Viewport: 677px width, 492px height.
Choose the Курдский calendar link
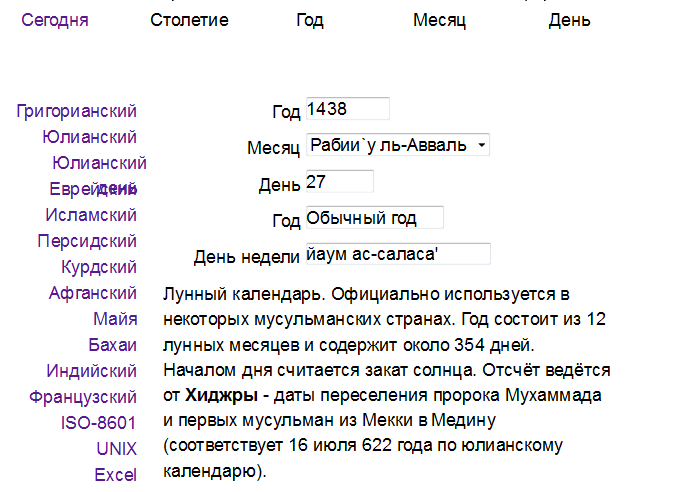pos(99,267)
